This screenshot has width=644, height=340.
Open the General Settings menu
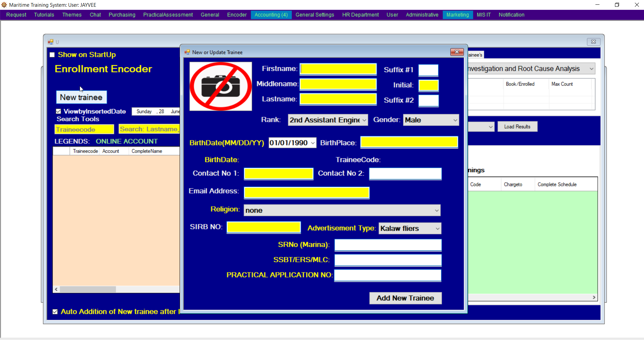coord(315,15)
